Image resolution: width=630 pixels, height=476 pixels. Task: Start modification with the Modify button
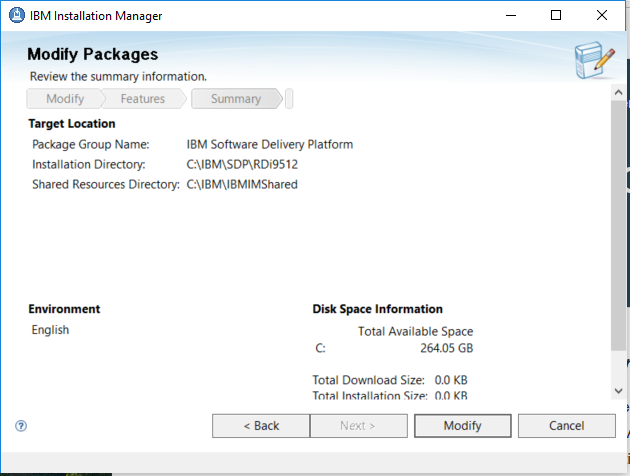coord(463,426)
